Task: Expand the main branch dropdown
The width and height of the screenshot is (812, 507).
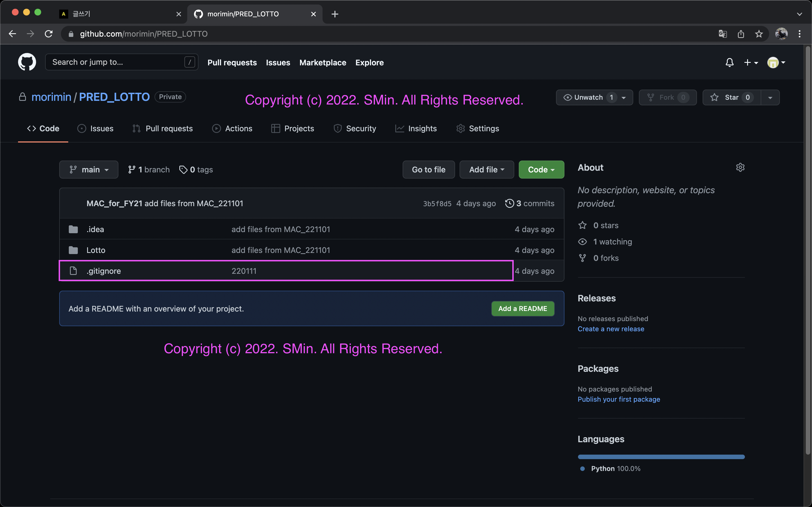Action: point(89,170)
